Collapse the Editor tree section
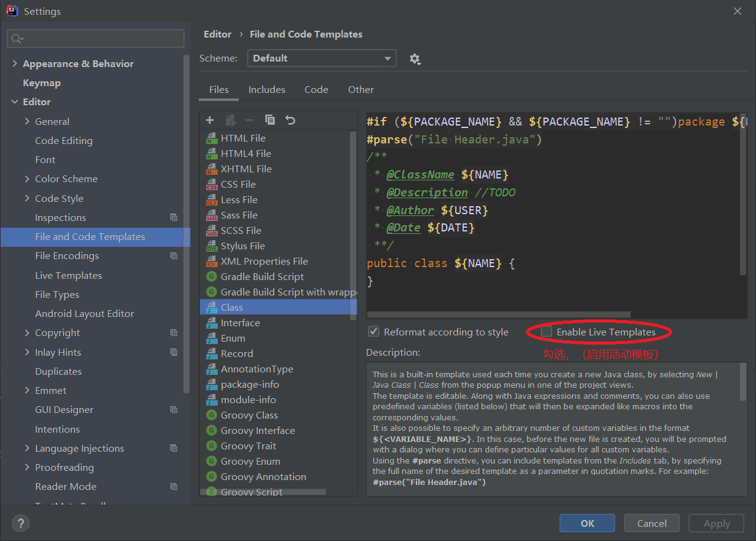Image resolution: width=756 pixels, height=541 pixels. (x=15, y=102)
